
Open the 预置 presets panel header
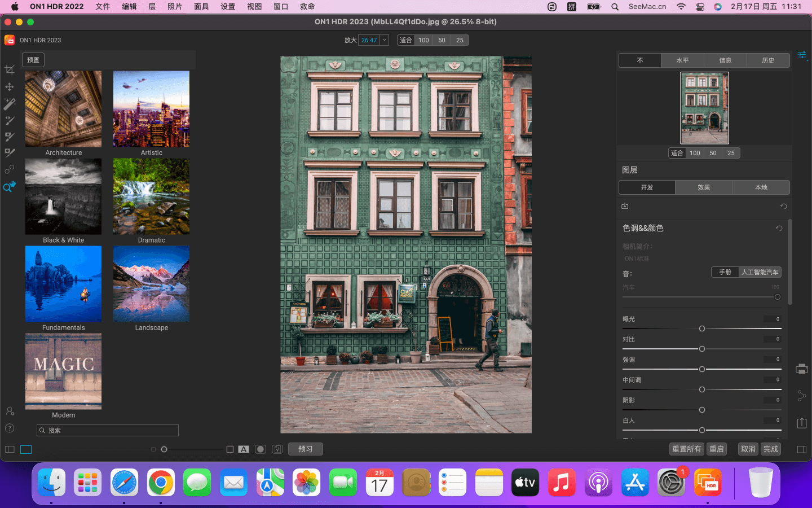pos(33,60)
